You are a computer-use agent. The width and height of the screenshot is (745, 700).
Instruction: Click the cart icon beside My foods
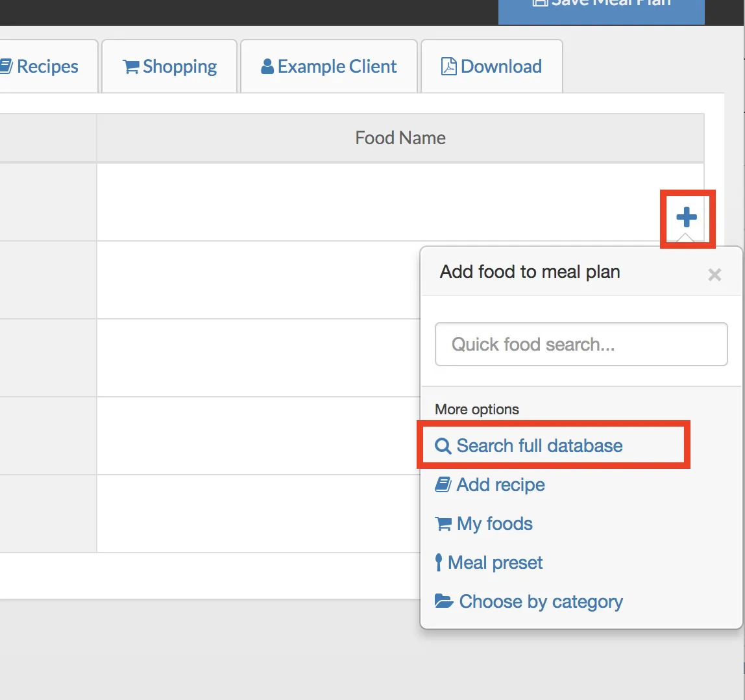coord(444,524)
